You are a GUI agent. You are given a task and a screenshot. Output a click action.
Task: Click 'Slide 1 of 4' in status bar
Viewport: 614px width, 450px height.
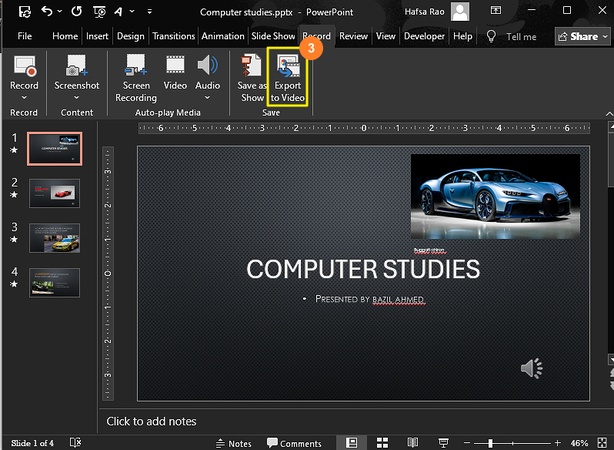[x=32, y=443]
